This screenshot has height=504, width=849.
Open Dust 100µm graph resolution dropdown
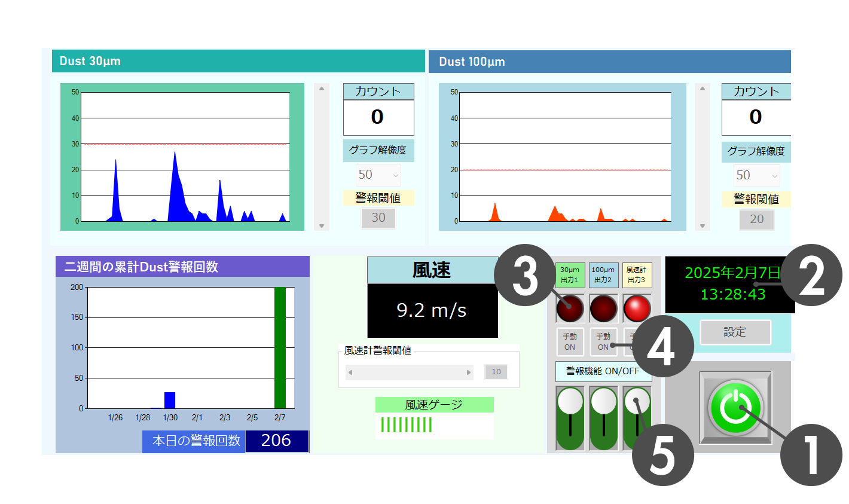point(756,176)
